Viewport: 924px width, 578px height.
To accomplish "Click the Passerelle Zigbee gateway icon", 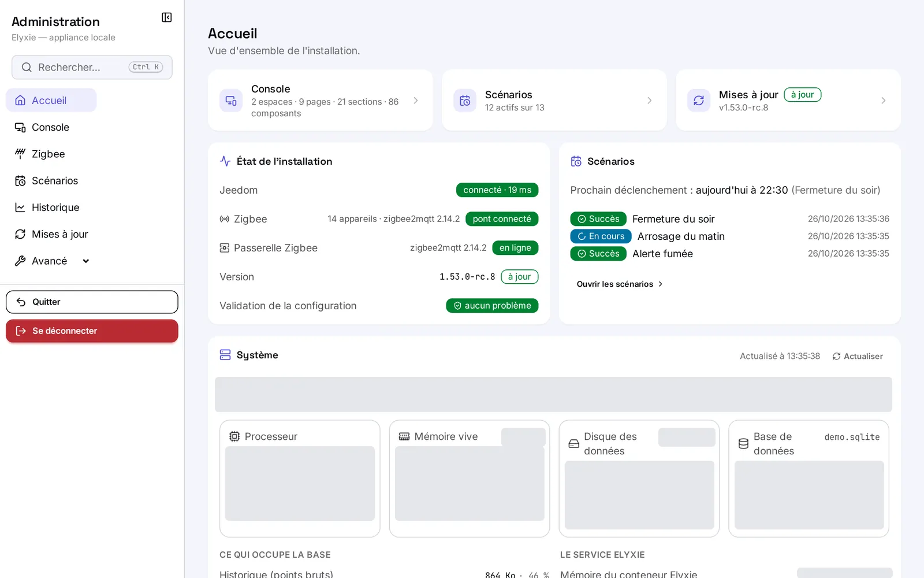I will coord(225,248).
